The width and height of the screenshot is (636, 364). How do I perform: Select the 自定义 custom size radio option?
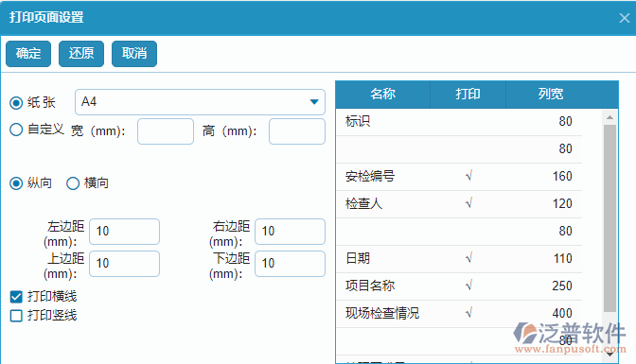tap(16, 130)
